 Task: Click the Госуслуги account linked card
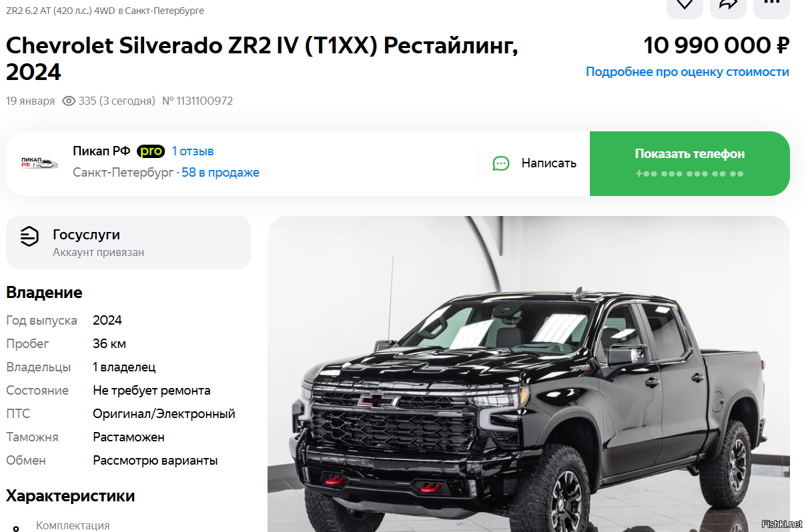[128, 242]
